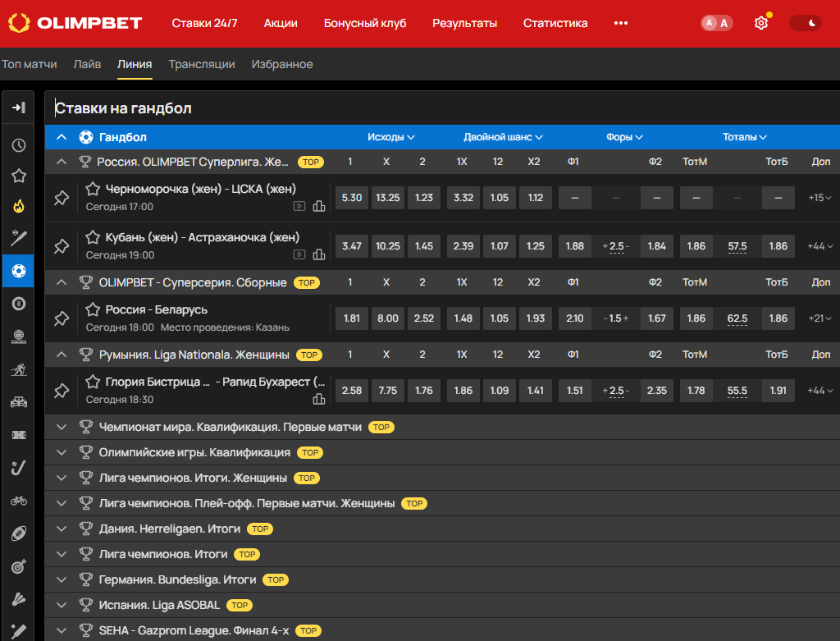
Task: Open the three-dots more menu
Action: (620, 23)
